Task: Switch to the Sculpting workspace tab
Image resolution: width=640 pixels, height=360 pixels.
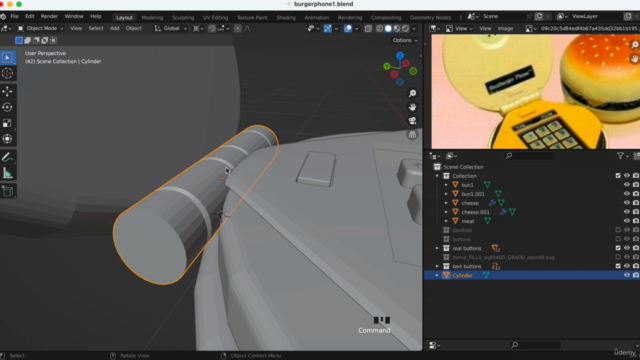Action: point(183,18)
